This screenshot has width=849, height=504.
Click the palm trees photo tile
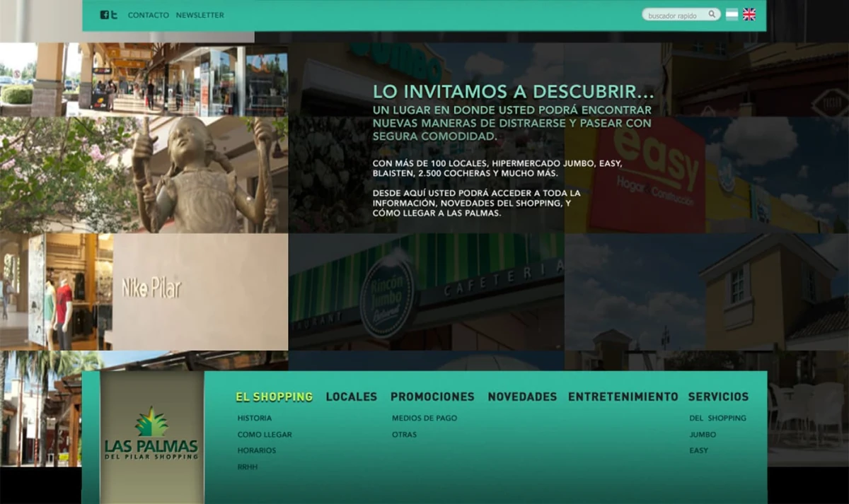click(41, 409)
